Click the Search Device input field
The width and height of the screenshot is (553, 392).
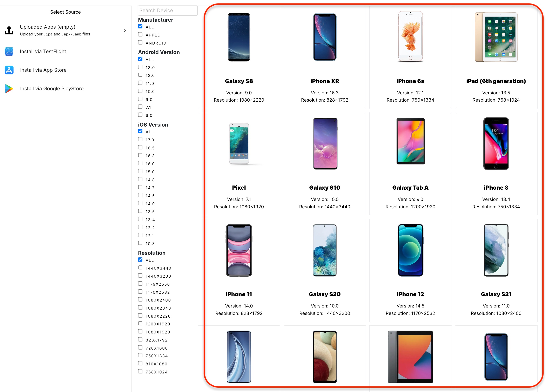[168, 10]
